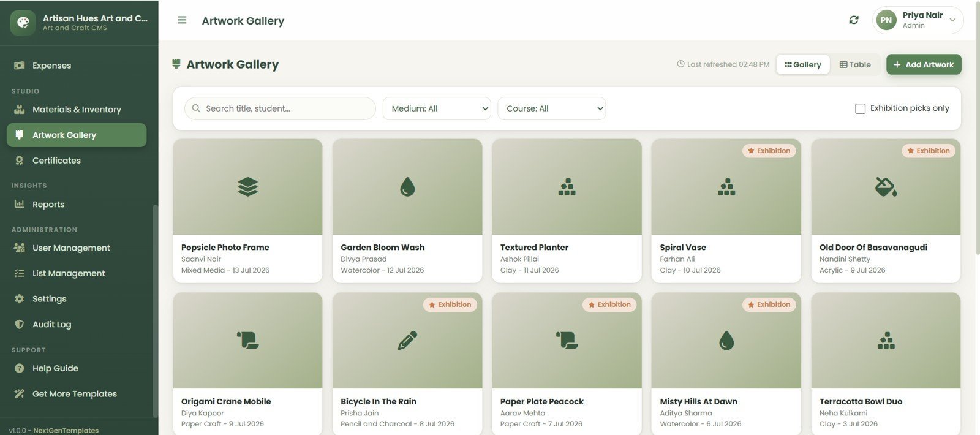
Task: Click the Exhibition badge on Spiral Vase
Action: pos(769,151)
